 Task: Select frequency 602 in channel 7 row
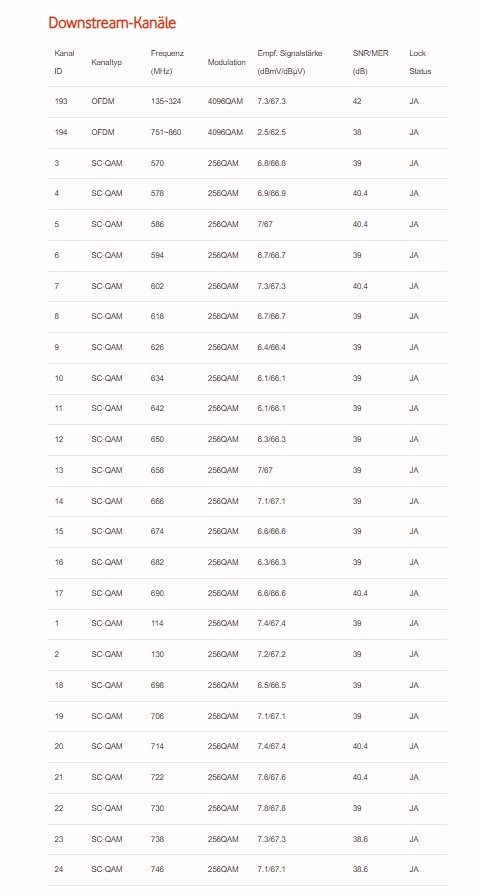coord(157,286)
